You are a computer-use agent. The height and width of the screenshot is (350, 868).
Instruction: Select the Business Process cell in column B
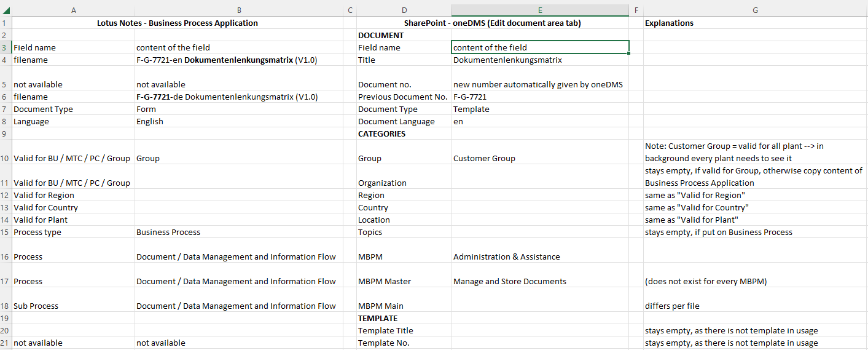[168, 232]
